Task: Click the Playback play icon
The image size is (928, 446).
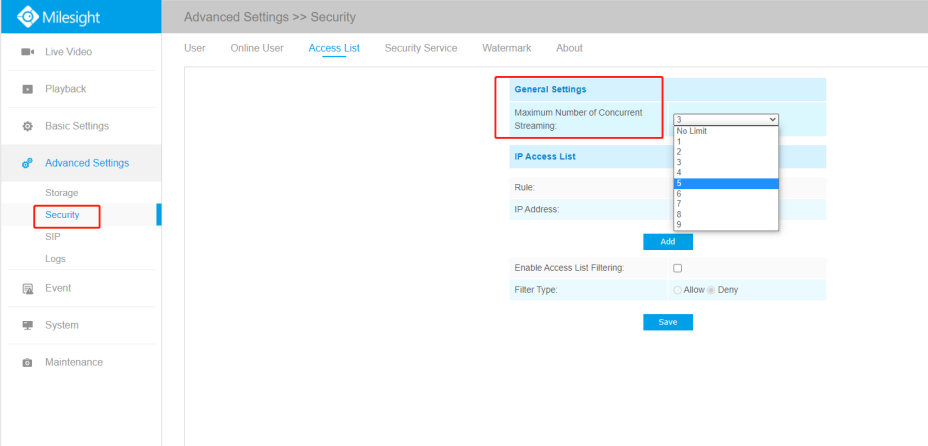Action: (x=27, y=89)
